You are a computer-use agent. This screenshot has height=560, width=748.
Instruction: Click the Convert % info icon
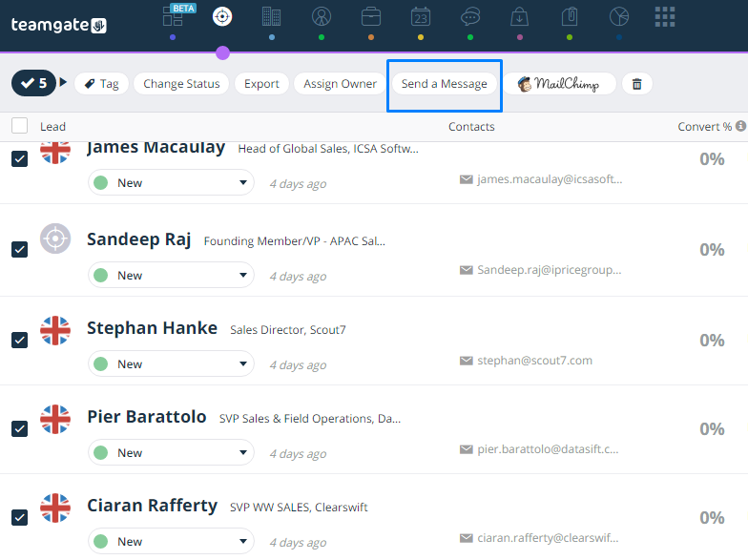(x=740, y=126)
